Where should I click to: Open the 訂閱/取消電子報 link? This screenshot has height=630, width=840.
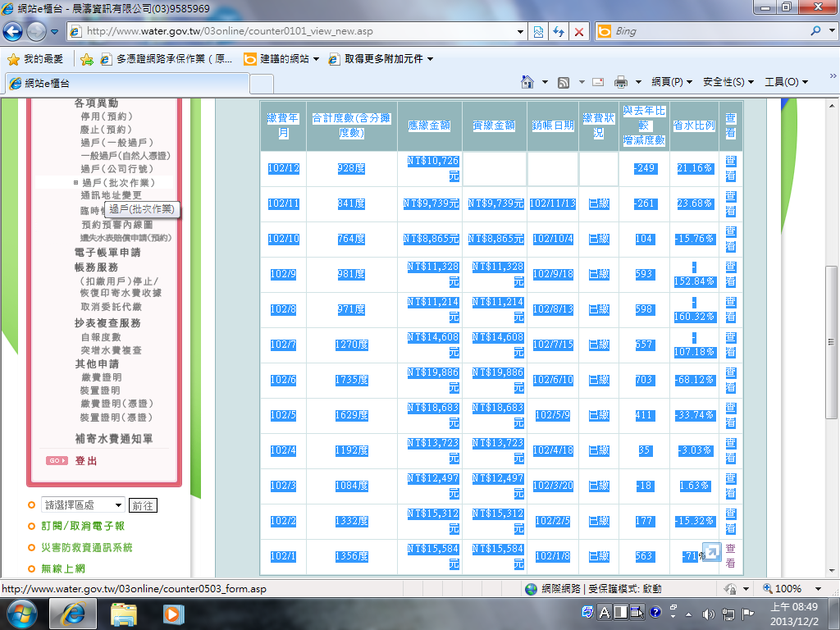[83, 526]
